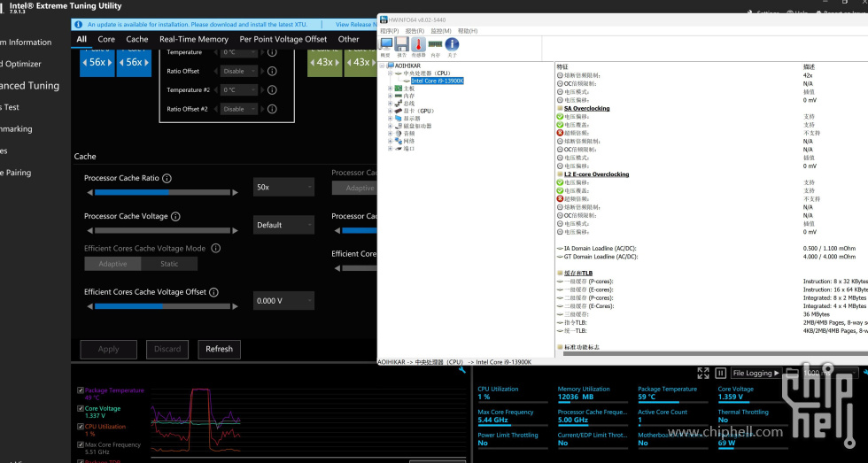Switch to the Cache tab in XTU

(136, 39)
